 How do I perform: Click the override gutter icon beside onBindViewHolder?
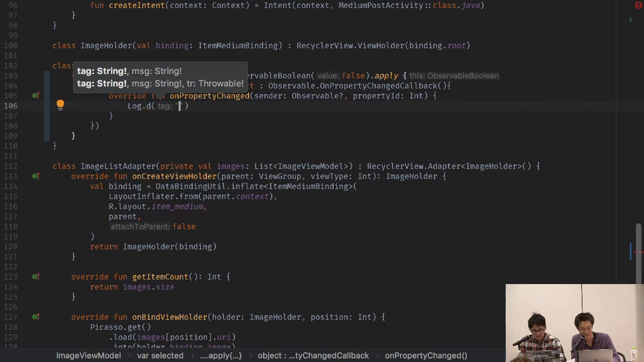[35, 317]
